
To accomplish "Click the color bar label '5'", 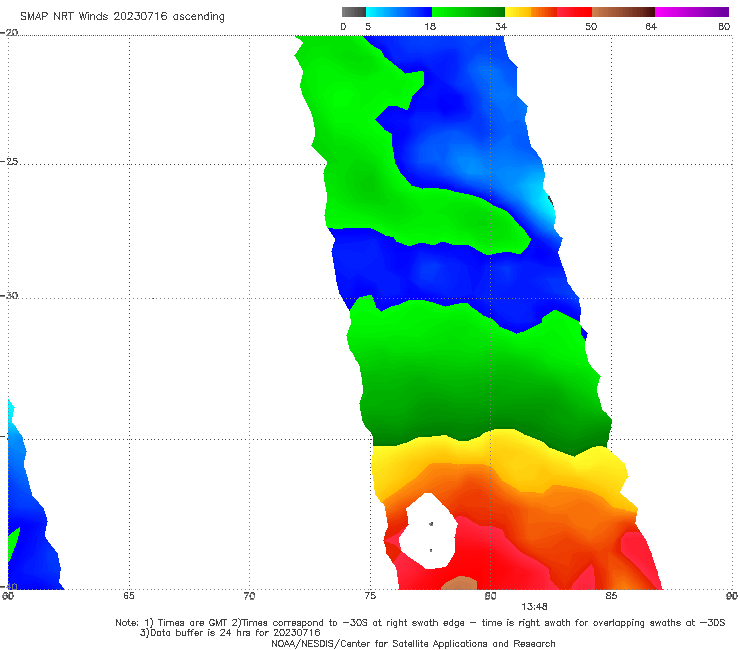I will pyautogui.click(x=368, y=27).
